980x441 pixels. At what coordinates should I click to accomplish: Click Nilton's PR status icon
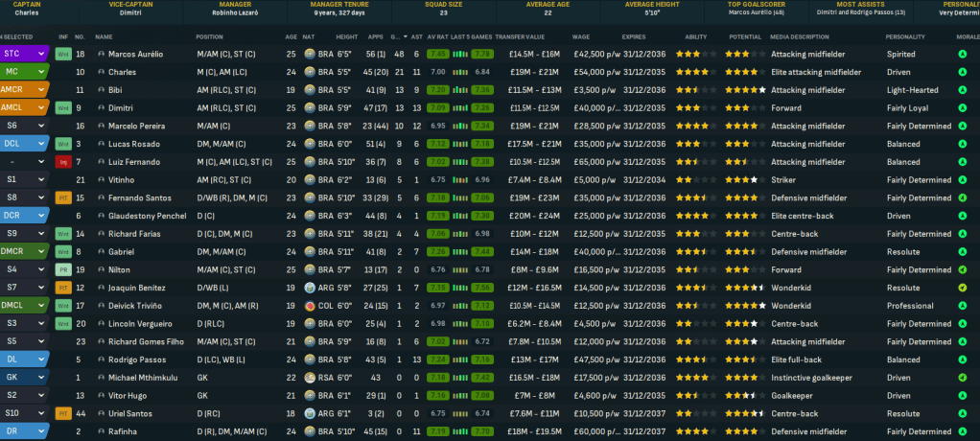click(x=63, y=269)
